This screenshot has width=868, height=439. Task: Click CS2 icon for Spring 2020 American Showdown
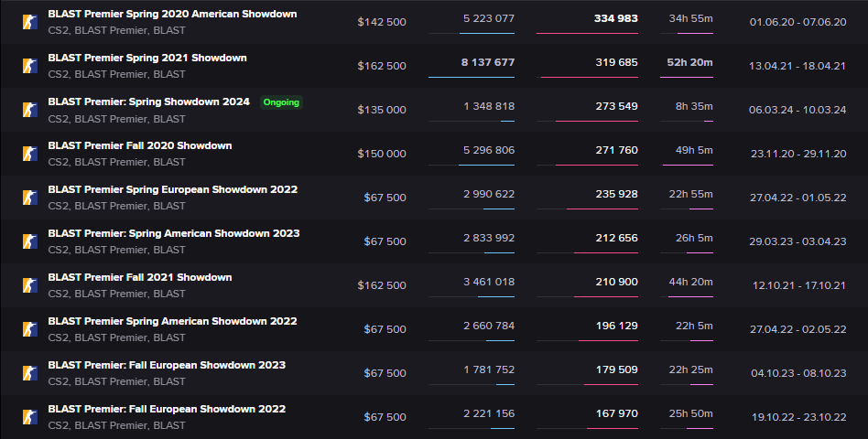point(30,22)
